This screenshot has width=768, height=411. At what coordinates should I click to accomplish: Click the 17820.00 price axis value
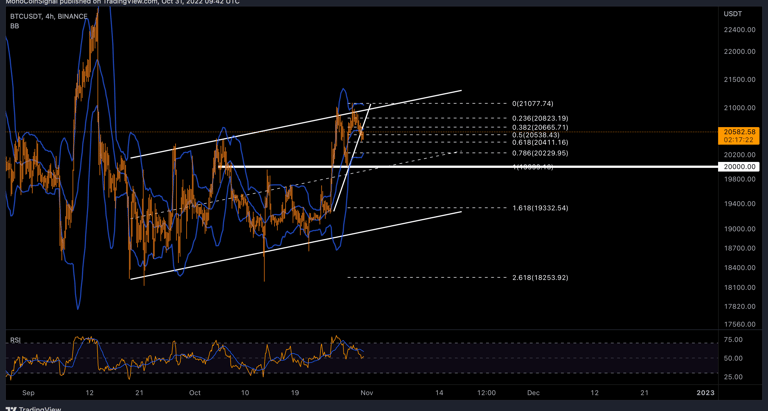tap(738, 307)
